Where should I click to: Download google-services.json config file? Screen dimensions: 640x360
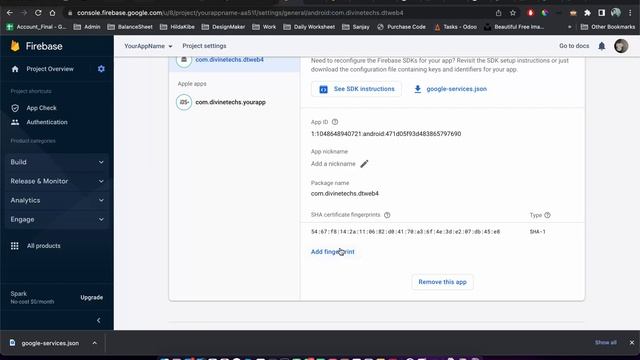coord(450,89)
